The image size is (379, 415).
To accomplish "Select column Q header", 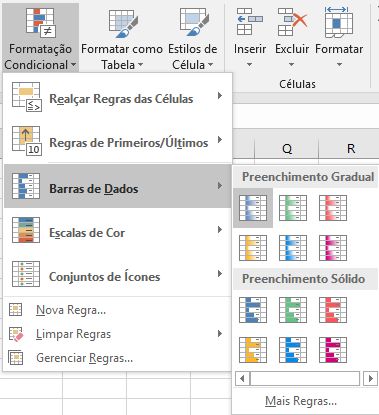I will pyautogui.click(x=287, y=149).
